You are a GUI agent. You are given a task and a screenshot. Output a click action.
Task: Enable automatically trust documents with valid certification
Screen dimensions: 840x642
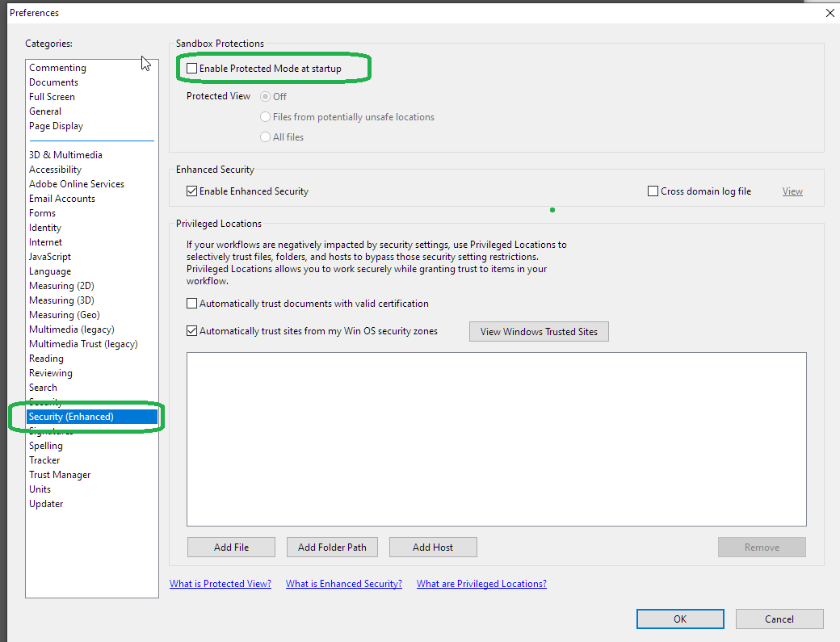tap(192, 304)
